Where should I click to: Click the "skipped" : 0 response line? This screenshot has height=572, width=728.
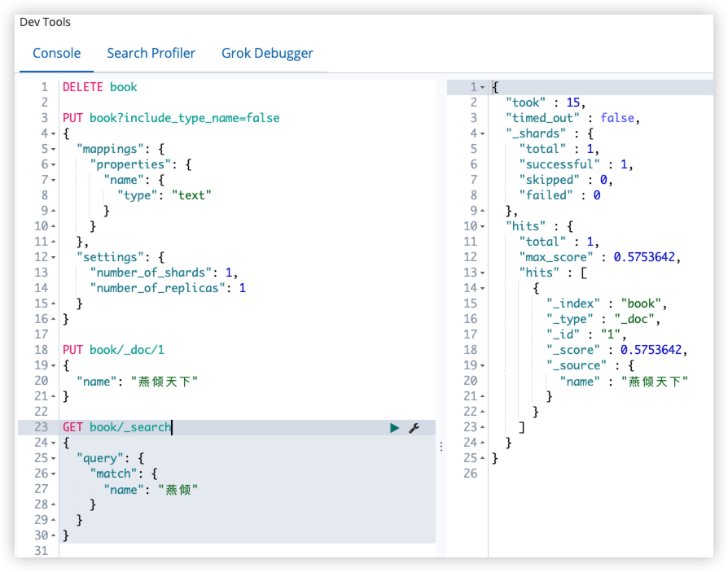click(x=566, y=180)
